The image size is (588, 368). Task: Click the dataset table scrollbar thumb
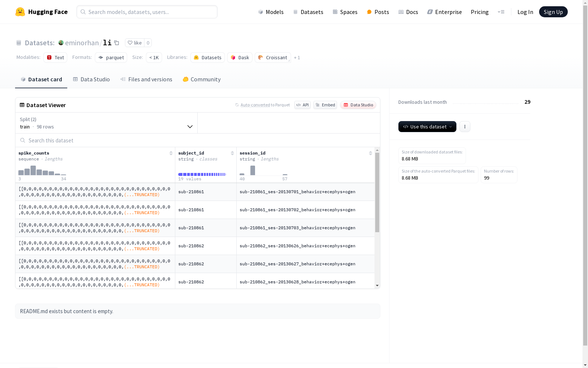[377, 192]
